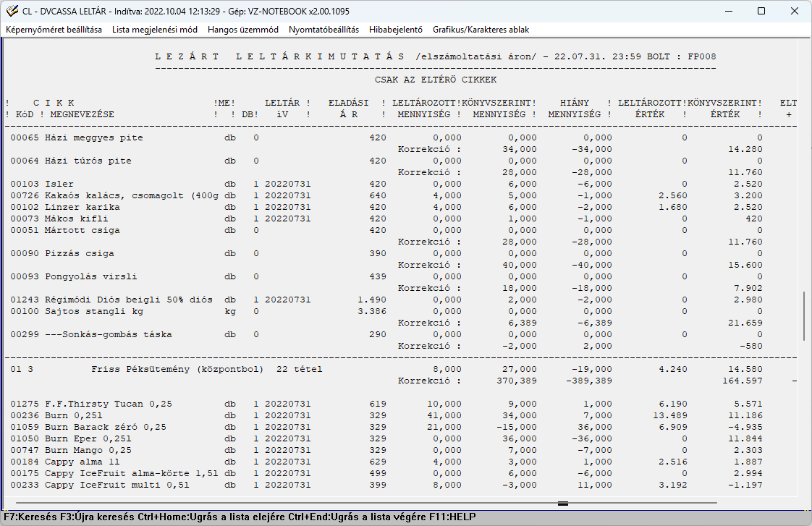Open the Lista megjelenési mód menu
Image resolution: width=812 pixels, height=526 pixels.
[155, 30]
